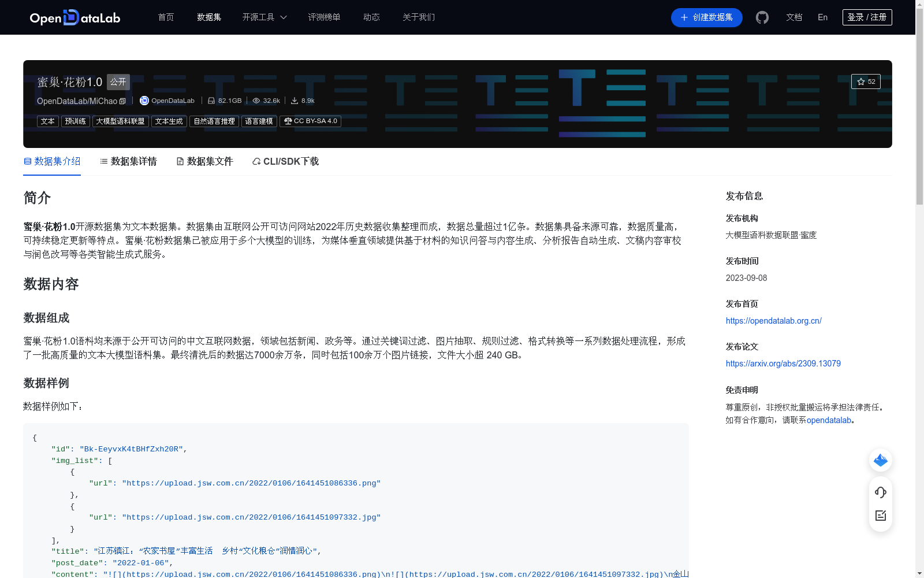
Task: Click the 登录 / 注册 button
Action: pos(867,17)
